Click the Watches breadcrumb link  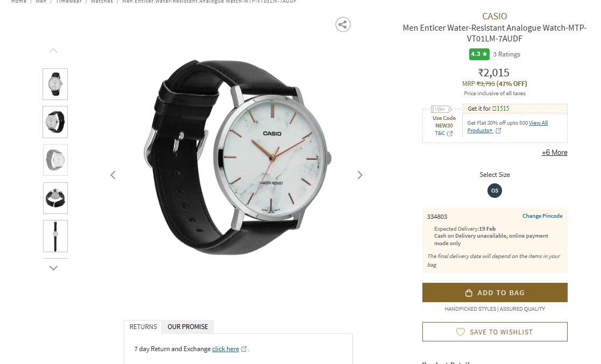[102, 2]
